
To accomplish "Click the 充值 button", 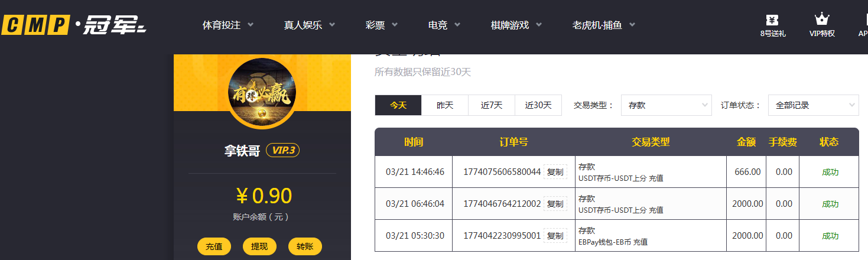I will coord(214,246).
